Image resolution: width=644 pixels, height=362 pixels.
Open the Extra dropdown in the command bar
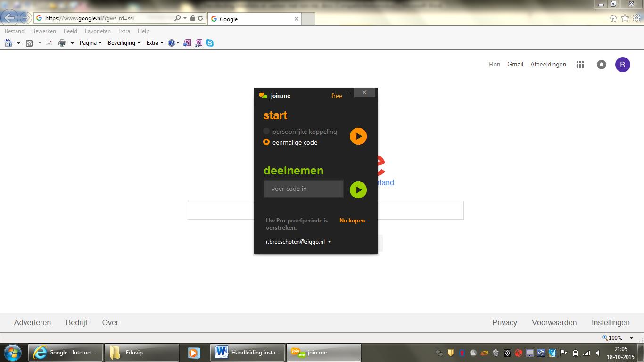tap(155, 43)
